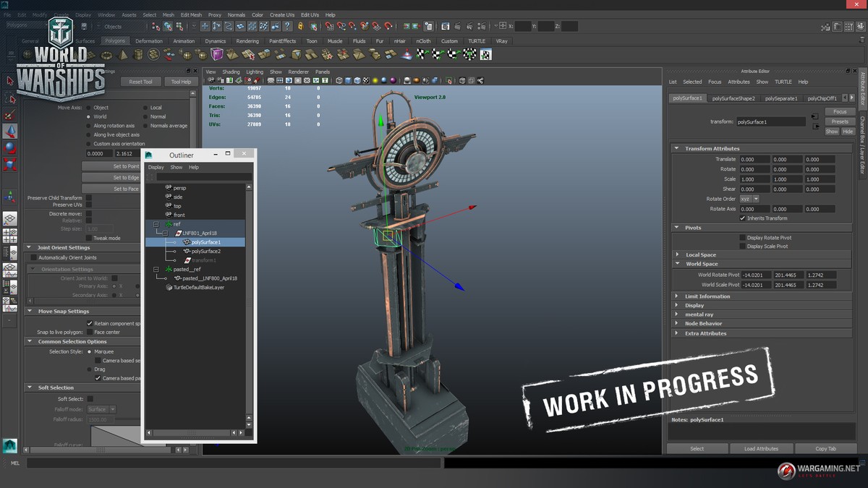Click the wireframe cube icon in viewport toolbar
The image size is (868, 488).
tap(338, 80)
